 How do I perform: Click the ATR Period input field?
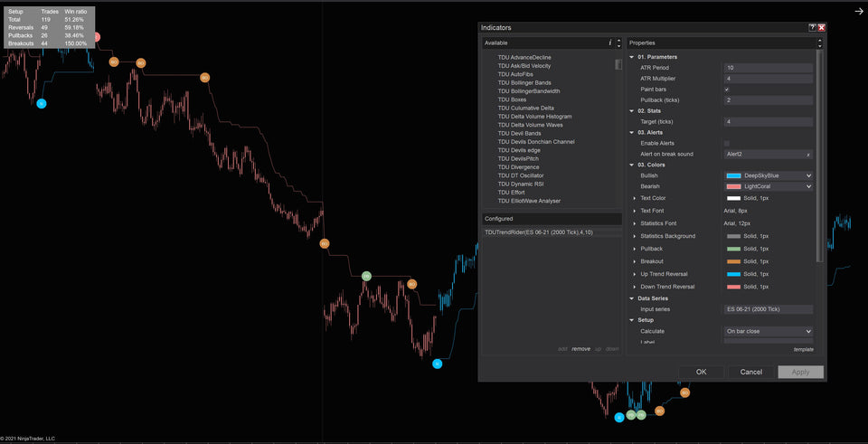tap(768, 68)
